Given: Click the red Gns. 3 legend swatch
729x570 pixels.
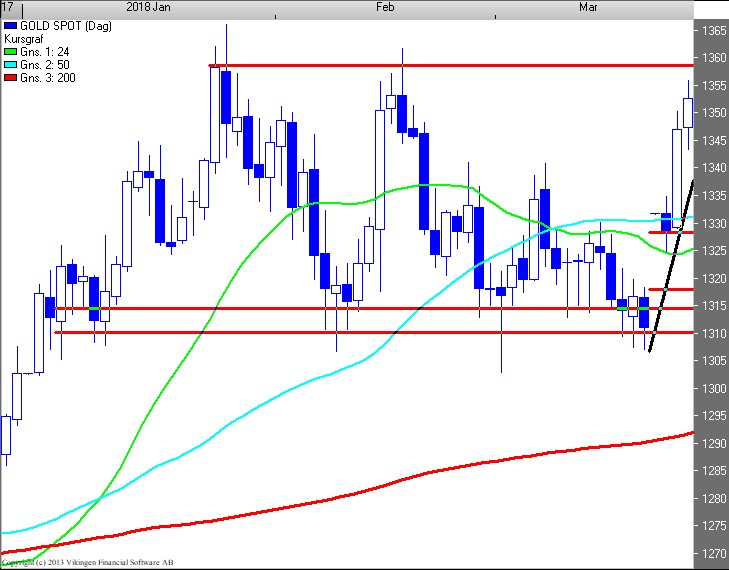Looking at the screenshot, I should (x=10, y=78).
